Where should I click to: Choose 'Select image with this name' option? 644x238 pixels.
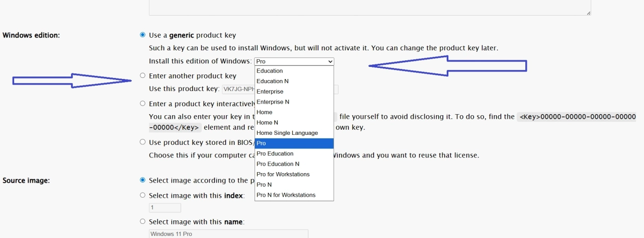coord(143,222)
